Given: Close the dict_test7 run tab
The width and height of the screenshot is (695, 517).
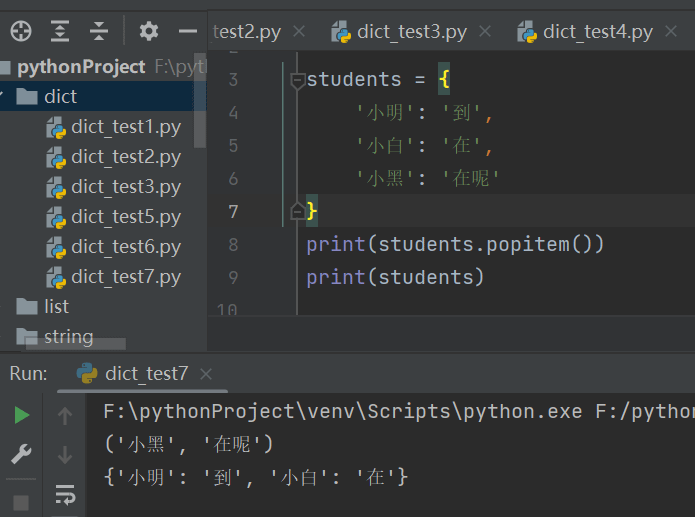Looking at the screenshot, I should (x=206, y=374).
